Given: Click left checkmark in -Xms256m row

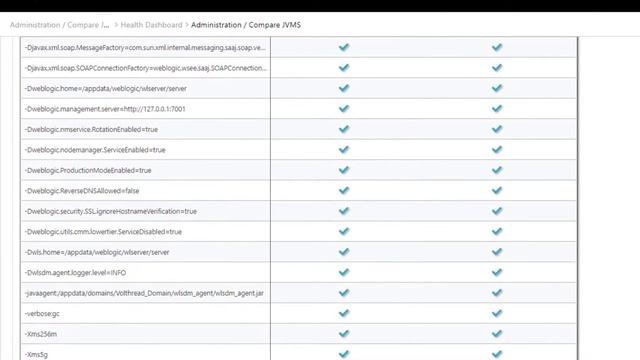Looking at the screenshot, I should 344,333.
